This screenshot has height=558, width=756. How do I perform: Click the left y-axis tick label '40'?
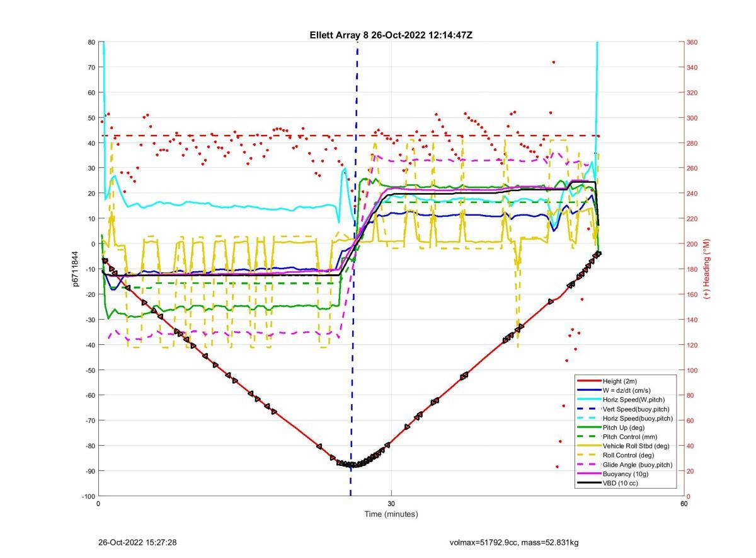(x=91, y=143)
